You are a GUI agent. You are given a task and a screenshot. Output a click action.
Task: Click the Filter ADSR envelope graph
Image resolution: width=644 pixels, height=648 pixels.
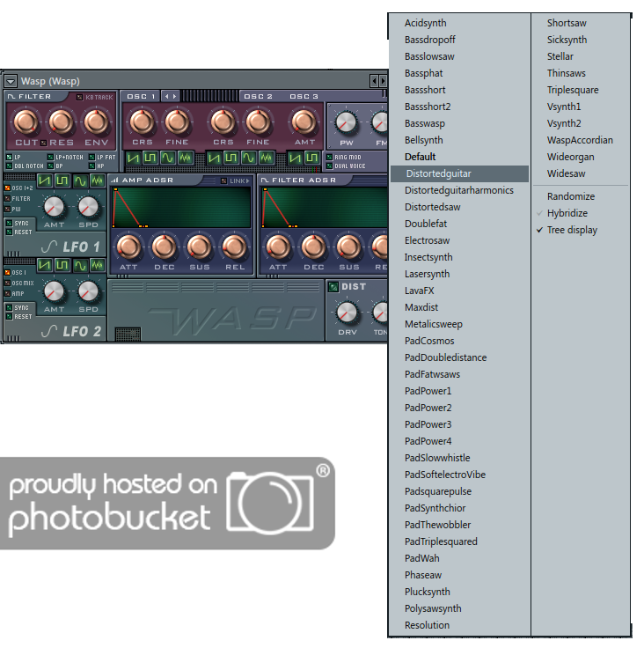pos(325,207)
